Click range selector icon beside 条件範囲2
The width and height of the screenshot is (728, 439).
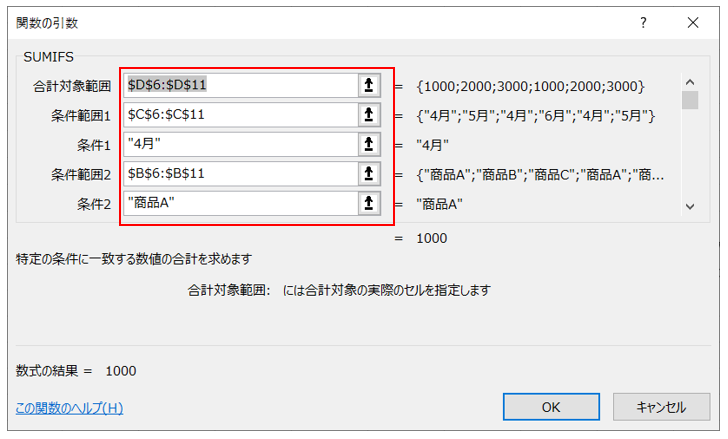370,174
